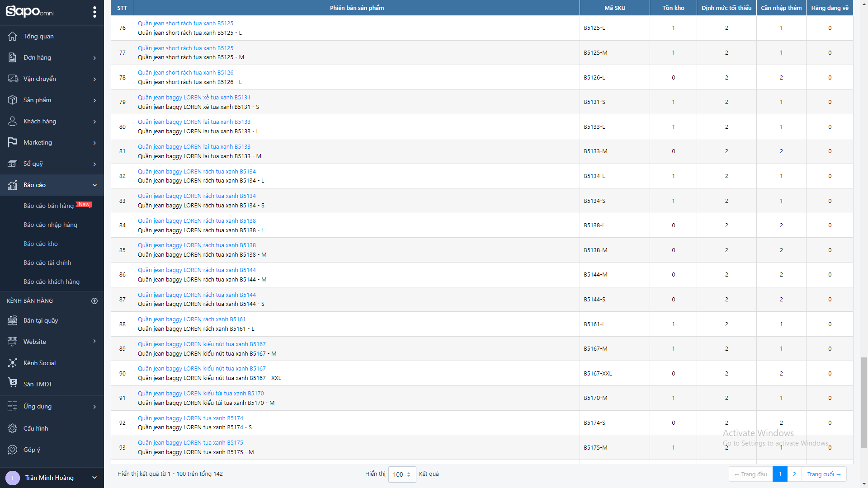Select Báo cáo nhập hàng submenu item
This screenshot has height=488, width=868.
pos(50,225)
